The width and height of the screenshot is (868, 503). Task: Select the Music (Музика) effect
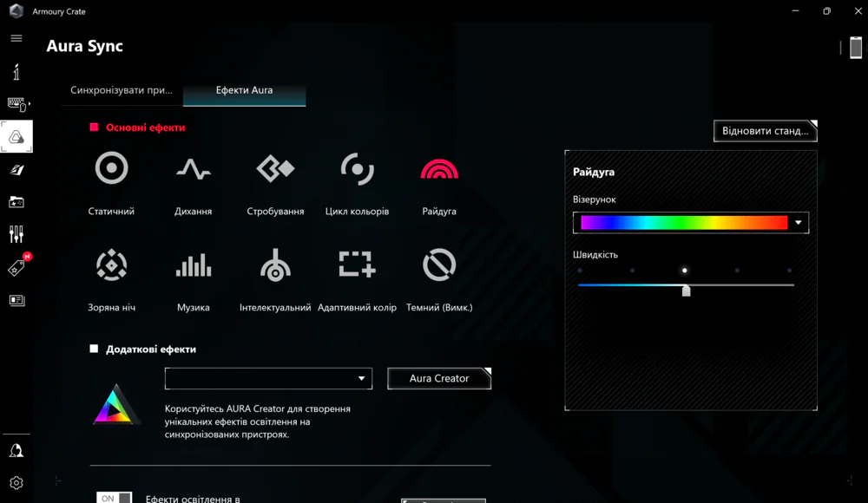coord(194,265)
